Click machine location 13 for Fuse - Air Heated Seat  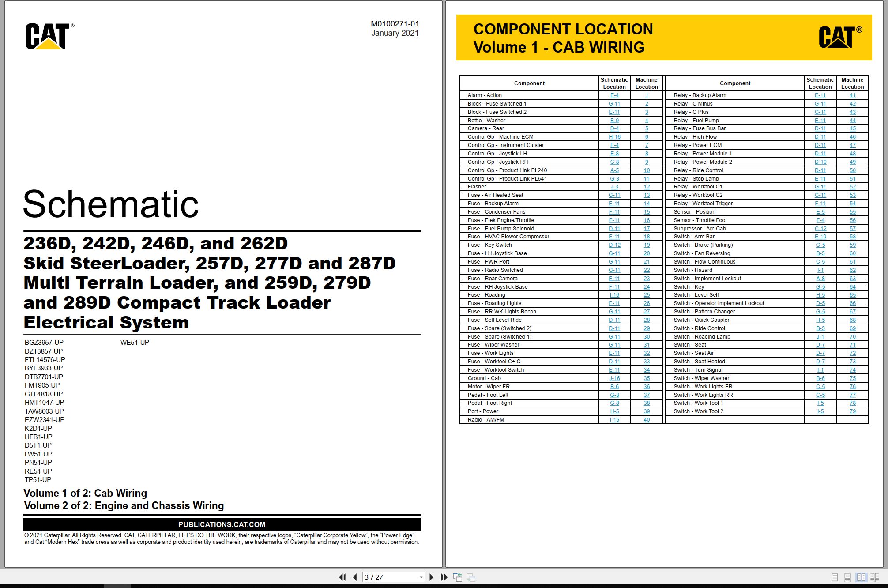647,195
